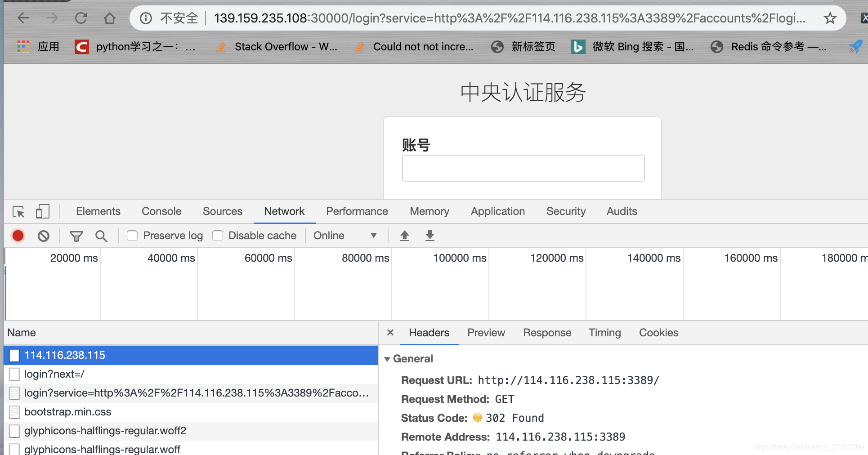Open the Redis 命令参考 bookmark
The width and height of the screenshot is (868, 455).
coord(768,46)
